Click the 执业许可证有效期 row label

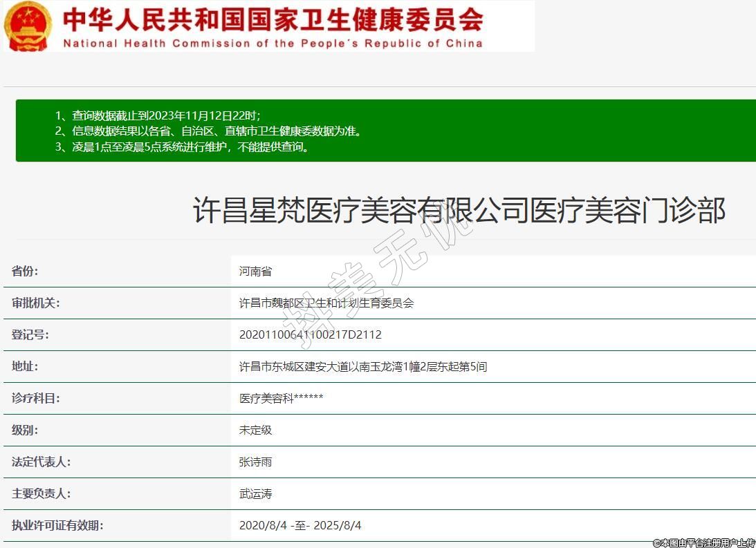click(x=57, y=525)
